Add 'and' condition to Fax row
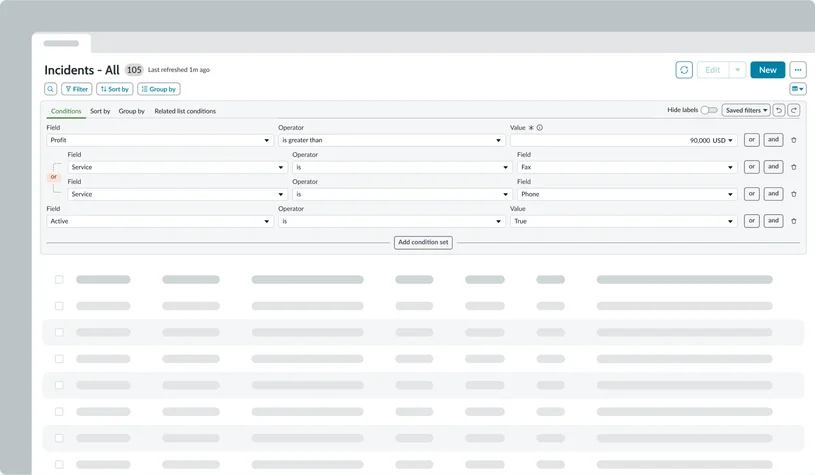The width and height of the screenshot is (815, 475). click(773, 167)
